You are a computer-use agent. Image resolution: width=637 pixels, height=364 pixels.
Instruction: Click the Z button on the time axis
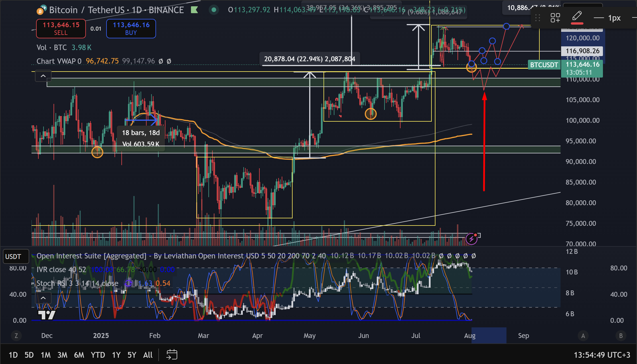pos(16,336)
